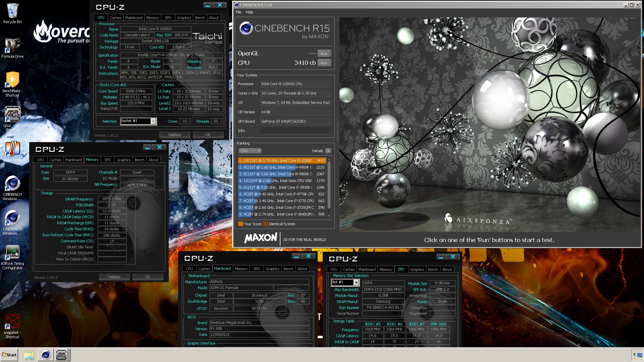Open Memory tab in SPD CPU-Z window
Screen dimensions: 644x362
[385, 269]
